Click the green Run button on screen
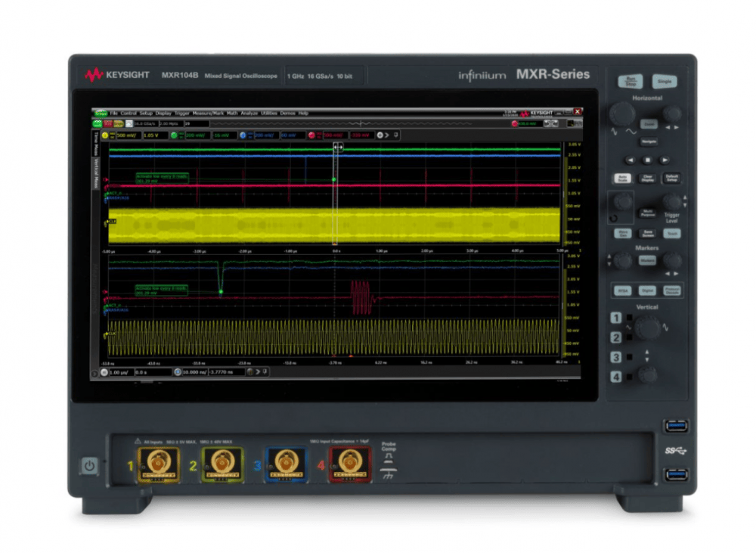Viewport: 756px width, 553px height. coord(98,124)
